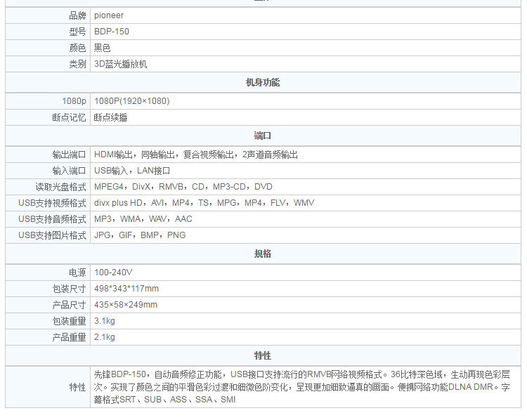527x420 pixels.
Task: Select the divx plus HD video formats value
Action: point(204,203)
